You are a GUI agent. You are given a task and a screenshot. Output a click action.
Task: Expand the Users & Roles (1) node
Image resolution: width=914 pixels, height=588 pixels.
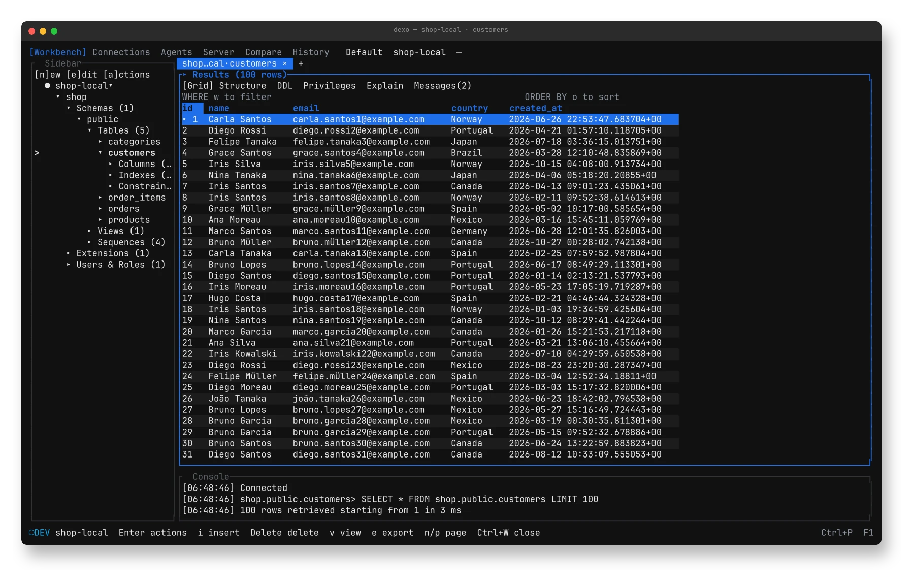[x=69, y=265]
